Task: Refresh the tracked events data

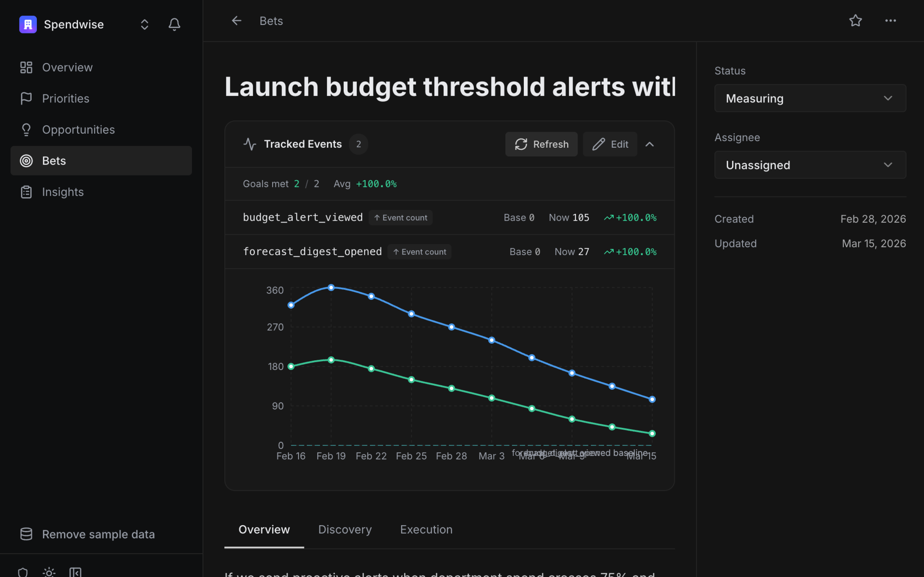Action: [x=541, y=144]
